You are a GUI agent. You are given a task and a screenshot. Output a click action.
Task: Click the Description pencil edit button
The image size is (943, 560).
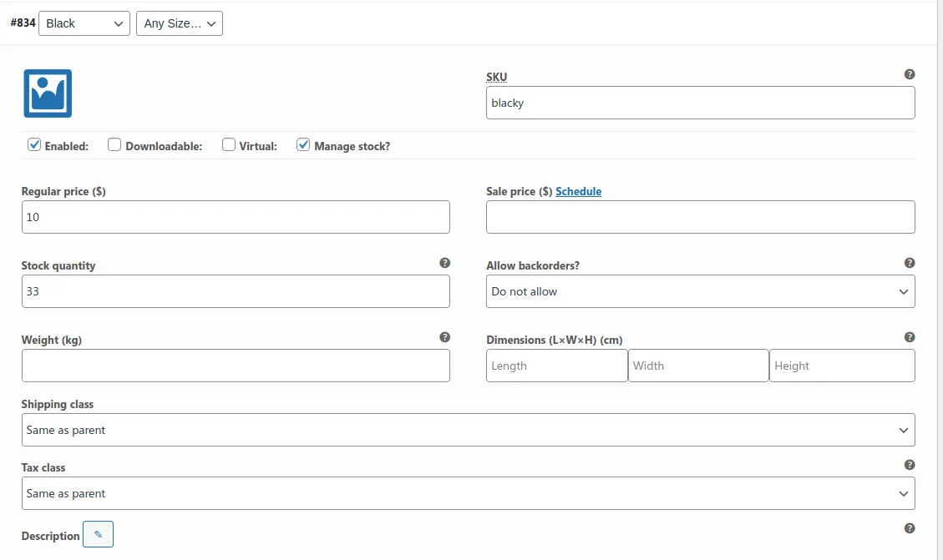pyautogui.click(x=98, y=534)
